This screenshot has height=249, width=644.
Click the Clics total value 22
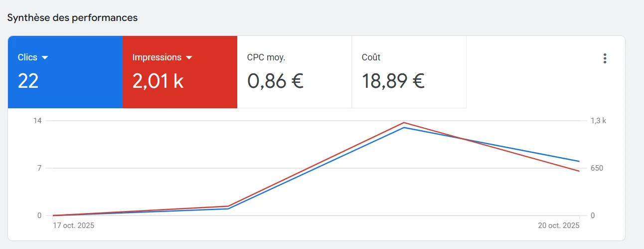pos(28,81)
